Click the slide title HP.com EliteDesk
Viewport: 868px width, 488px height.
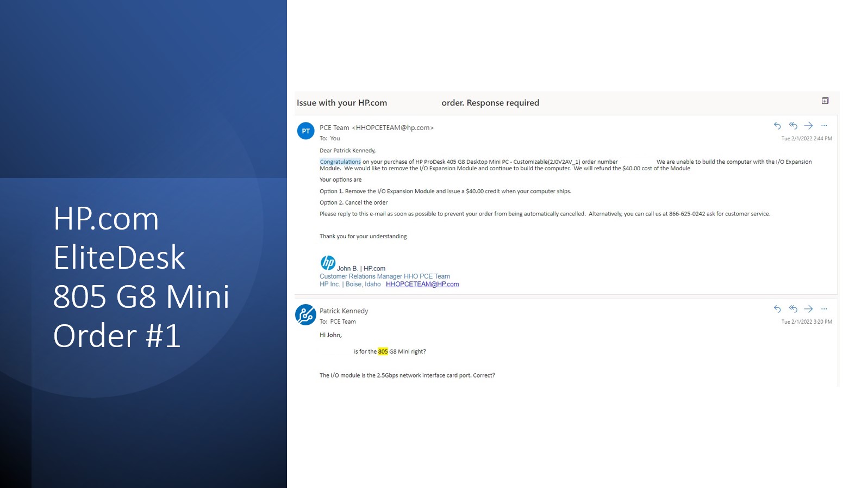(x=141, y=276)
